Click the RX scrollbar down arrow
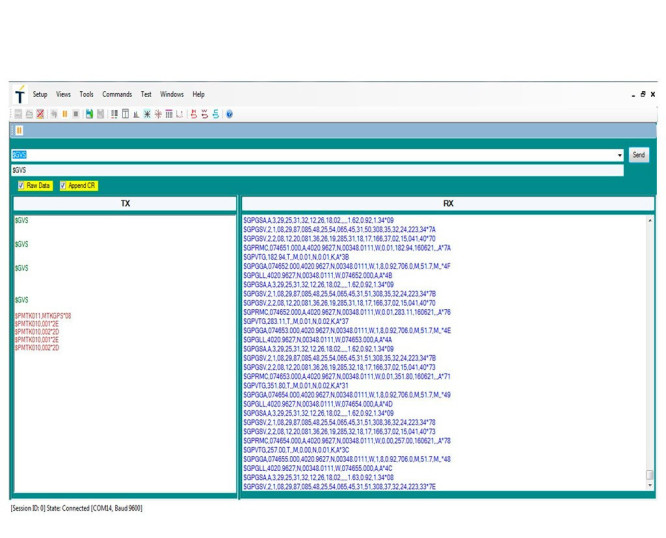 coord(650,485)
